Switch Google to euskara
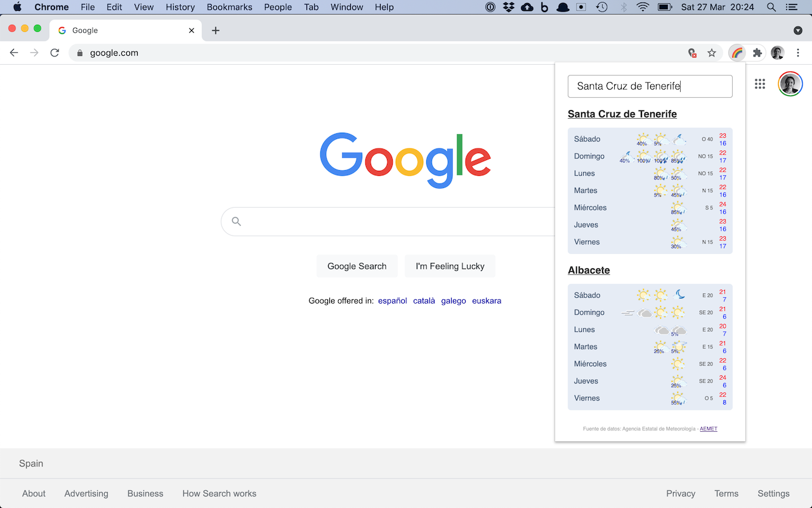The image size is (812, 508). 487,301
